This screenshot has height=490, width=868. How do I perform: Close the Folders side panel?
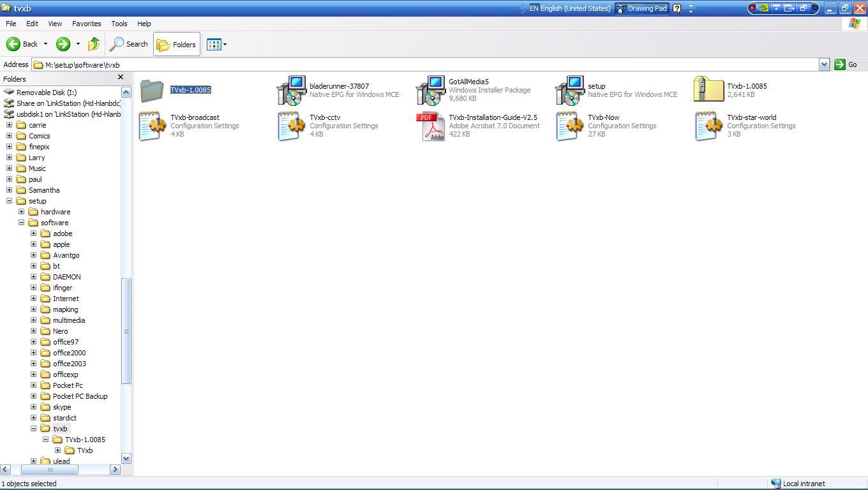121,77
